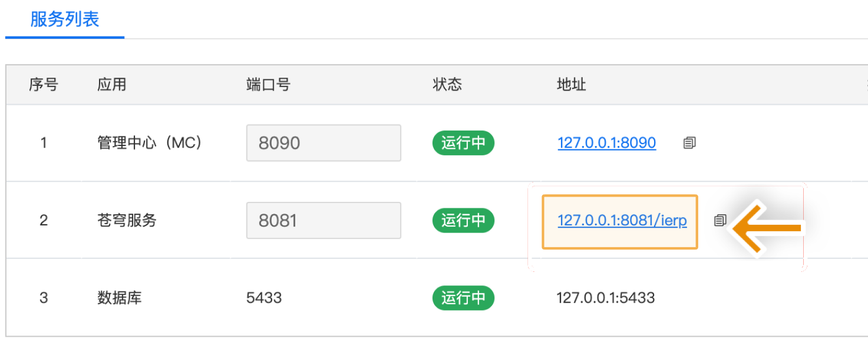Click the 序号 column header

click(x=44, y=85)
